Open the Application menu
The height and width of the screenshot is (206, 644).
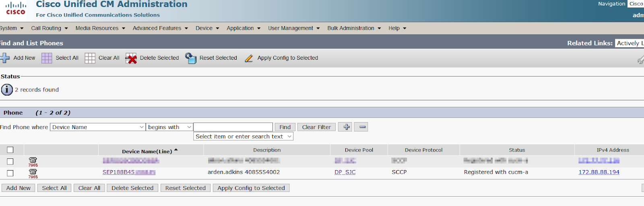(244, 28)
